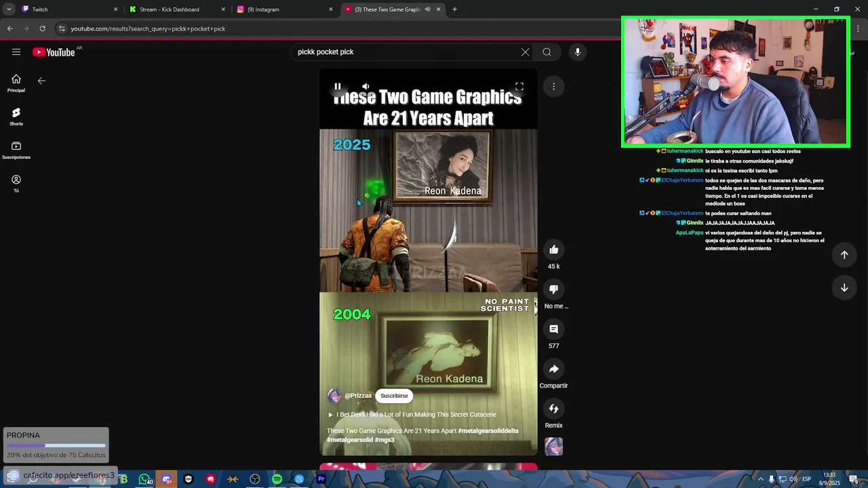Enter fullscreen on the Short
The image size is (868, 488).
point(519,86)
